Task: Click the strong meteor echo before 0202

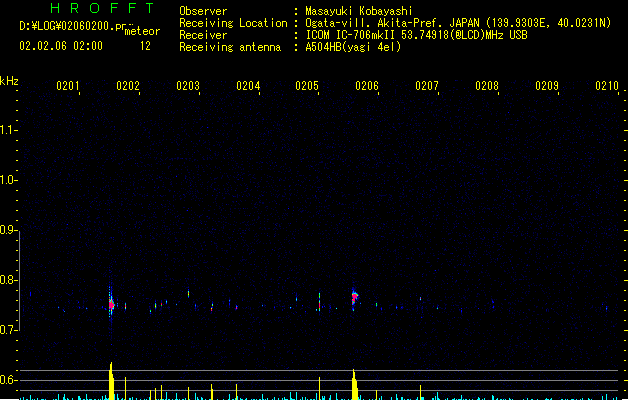Action: click(111, 305)
